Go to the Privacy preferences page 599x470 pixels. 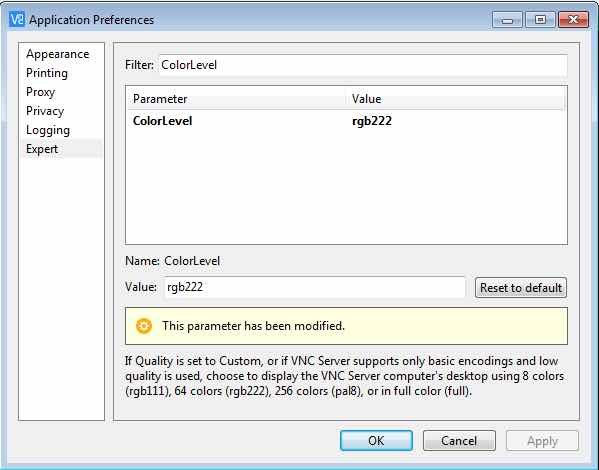(45, 111)
